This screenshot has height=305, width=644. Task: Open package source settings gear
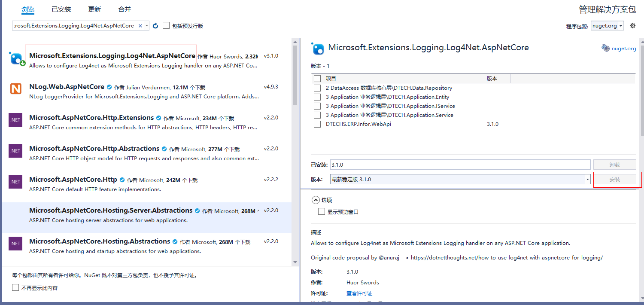tap(632, 26)
